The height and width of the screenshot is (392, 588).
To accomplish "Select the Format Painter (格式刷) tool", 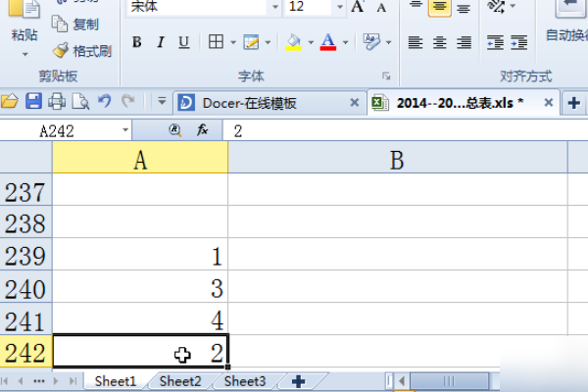I will (x=81, y=51).
